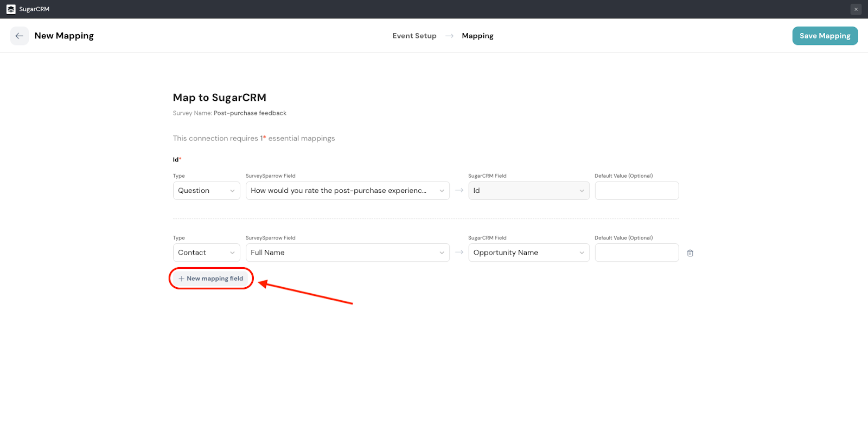The image size is (868, 446).
Task: Click the Post-purchase feedback survey name
Action: coord(250,113)
